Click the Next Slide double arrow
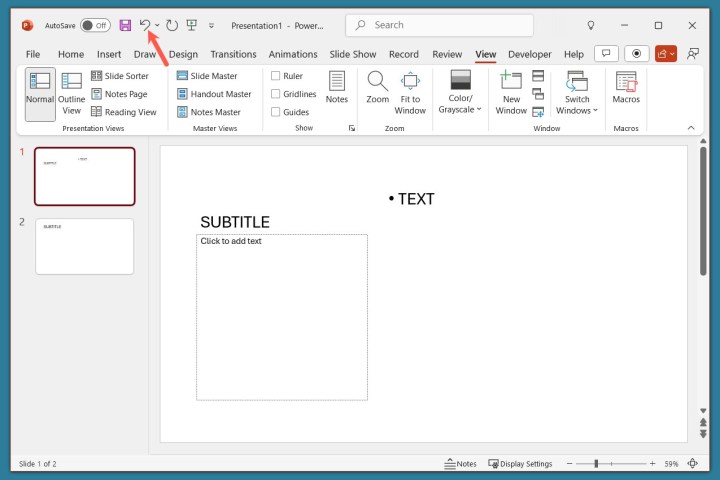This screenshot has height=480, width=720. pyautogui.click(x=703, y=434)
